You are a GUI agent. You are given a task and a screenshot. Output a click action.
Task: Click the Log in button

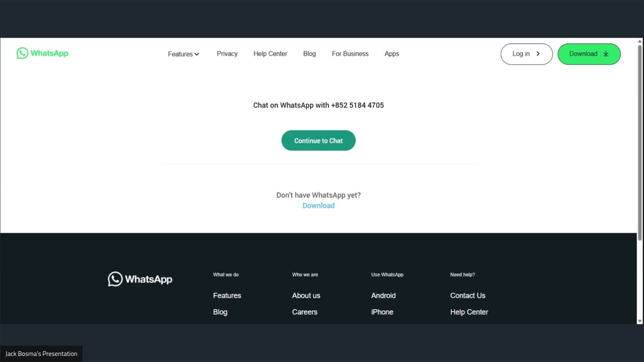[527, 54]
